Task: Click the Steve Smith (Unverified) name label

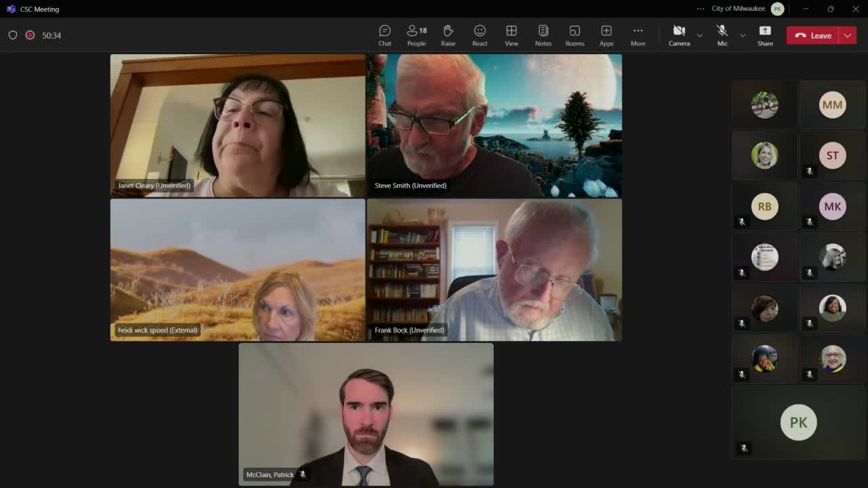Action: coord(410,186)
